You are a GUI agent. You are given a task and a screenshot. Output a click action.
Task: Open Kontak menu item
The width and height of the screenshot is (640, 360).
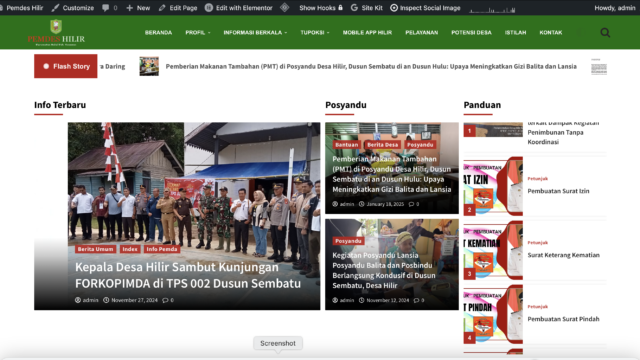(x=551, y=32)
